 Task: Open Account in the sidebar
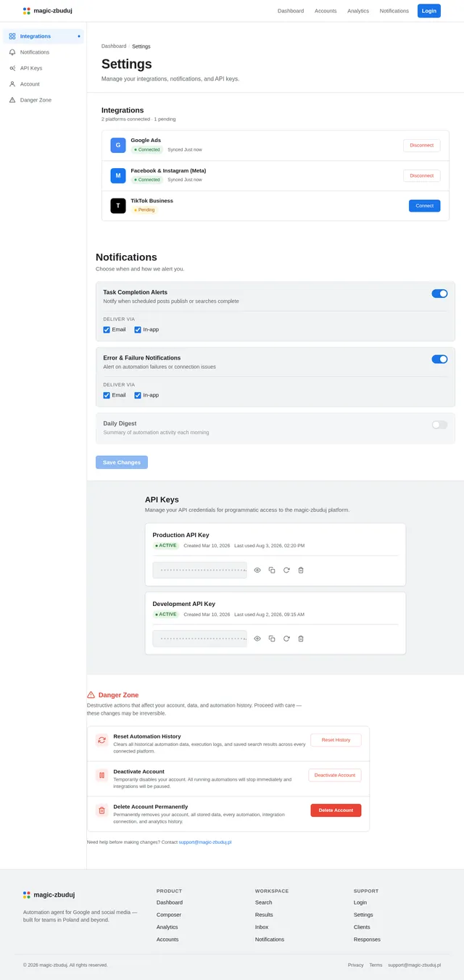tap(43, 84)
